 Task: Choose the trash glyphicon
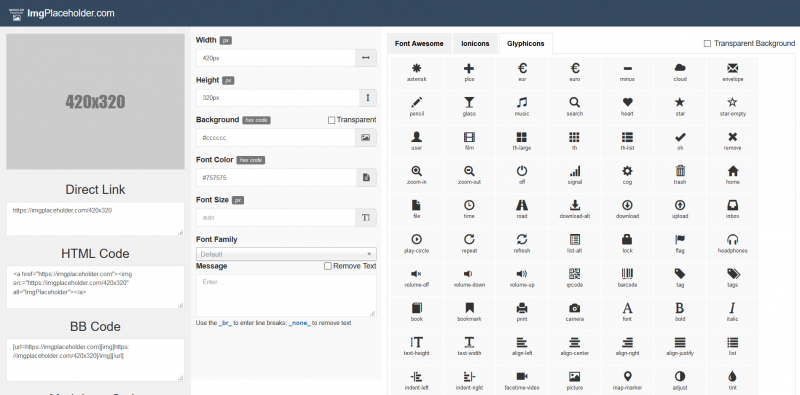click(x=680, y=176)
